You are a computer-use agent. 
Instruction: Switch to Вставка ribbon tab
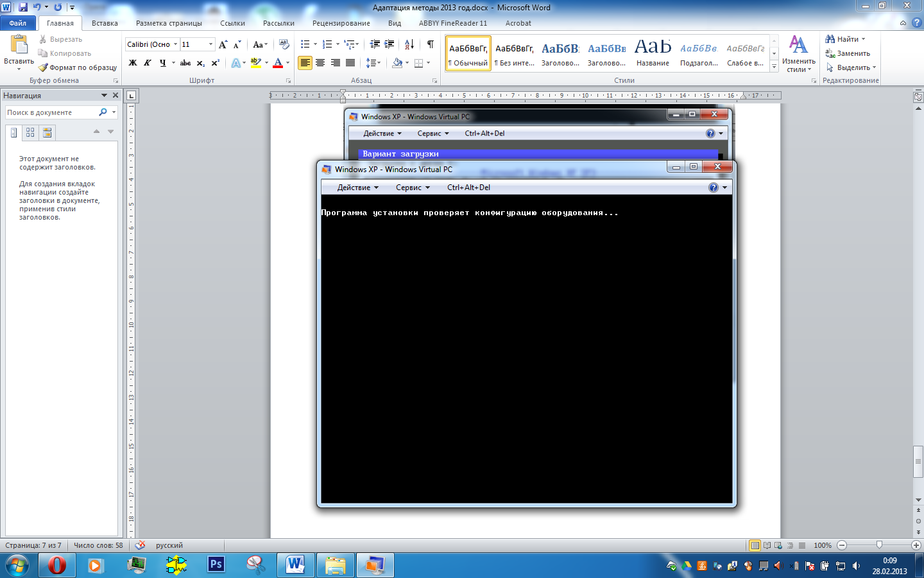[105, 23]
